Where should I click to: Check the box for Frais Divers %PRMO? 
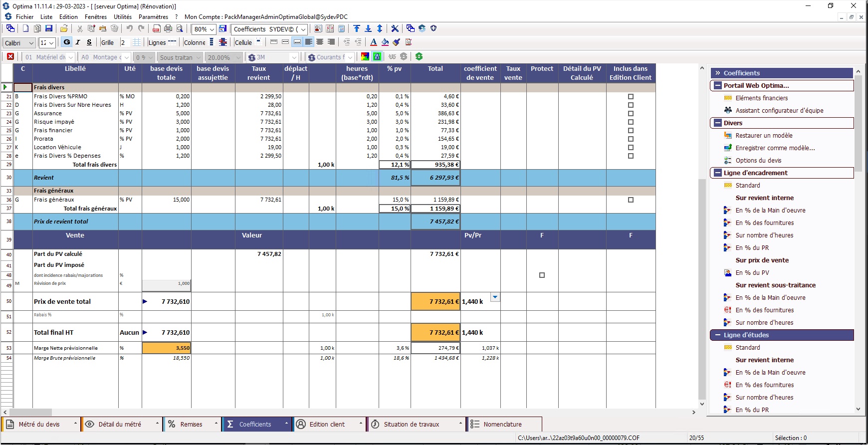coord(631,96)
